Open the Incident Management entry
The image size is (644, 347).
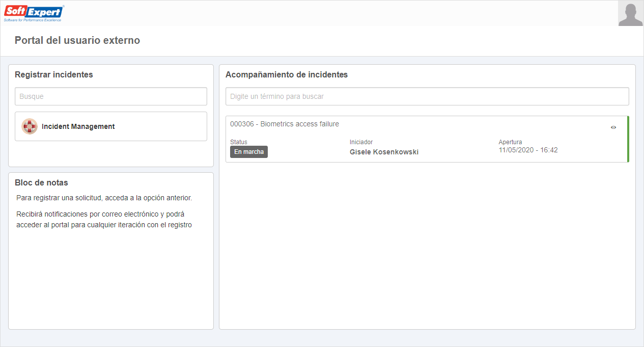(x=111, y=126)
